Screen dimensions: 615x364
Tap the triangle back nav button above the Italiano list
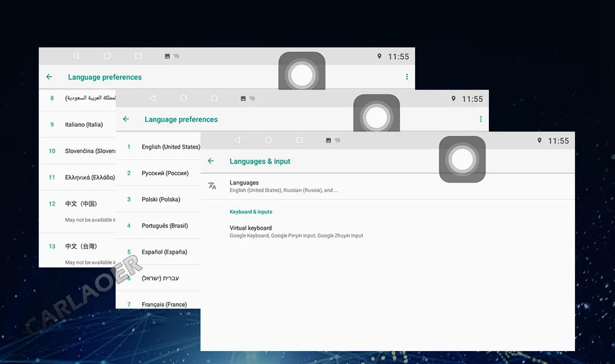[x=76, y=56]
